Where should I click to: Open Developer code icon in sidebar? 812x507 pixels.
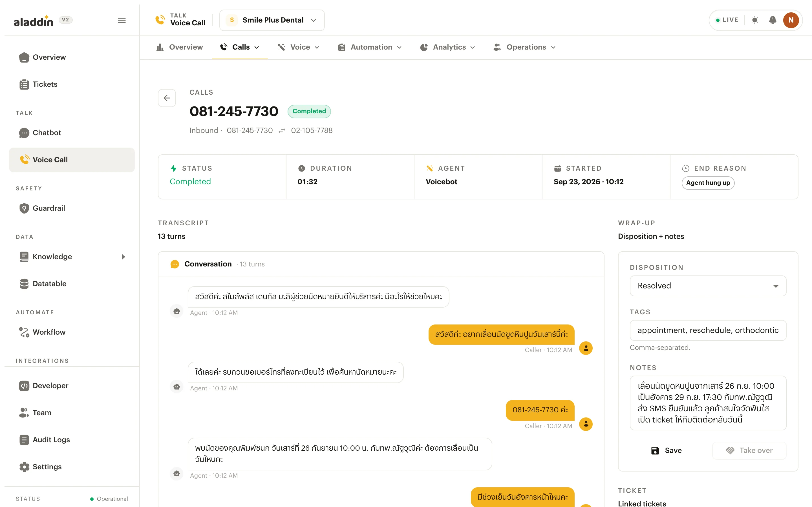(24, 386)
